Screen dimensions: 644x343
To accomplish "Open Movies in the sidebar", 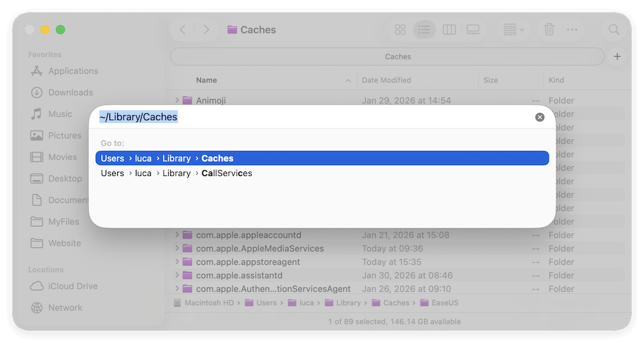I will (x=53, y=157).
